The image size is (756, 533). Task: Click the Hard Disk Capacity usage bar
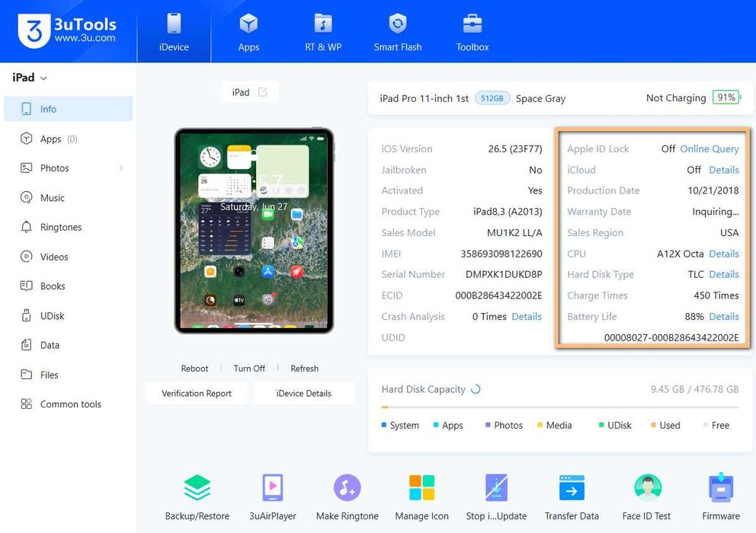point(560,407)
